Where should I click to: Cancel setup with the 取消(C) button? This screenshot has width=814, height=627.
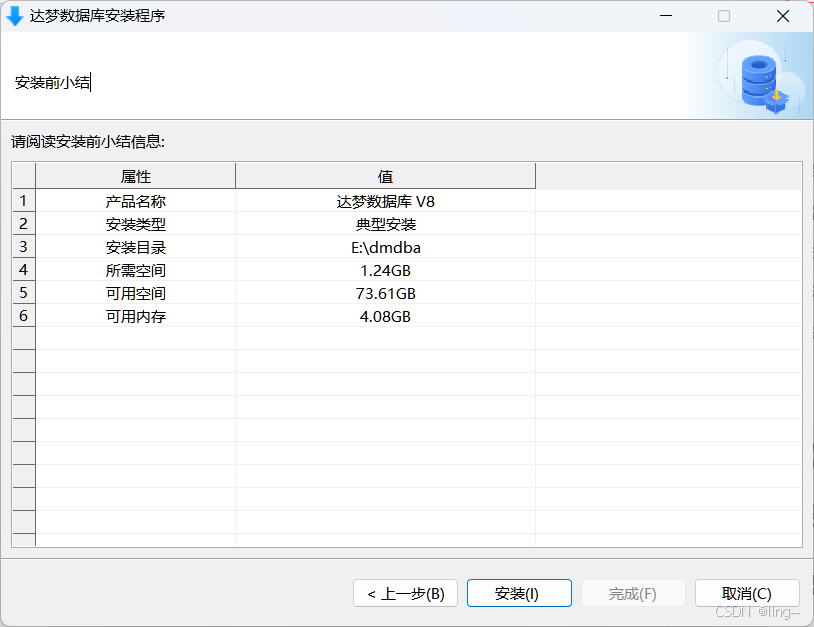pos(747,593)
